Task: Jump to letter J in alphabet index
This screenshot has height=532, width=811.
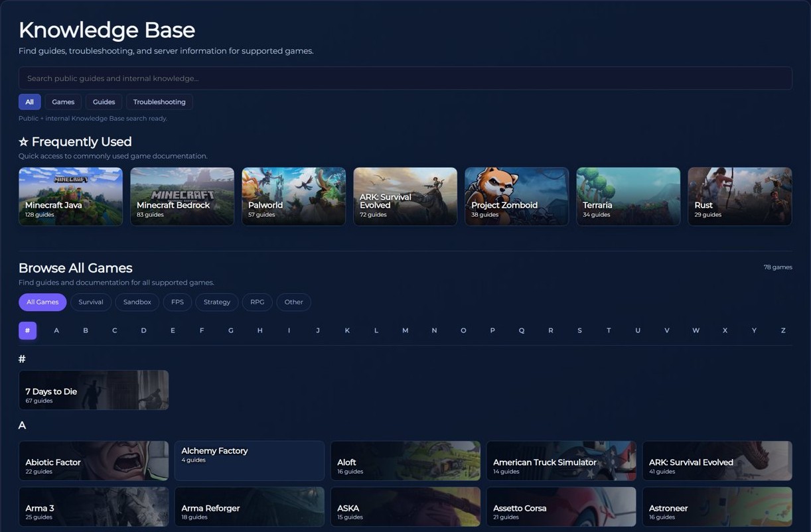Action: [318, 330]
